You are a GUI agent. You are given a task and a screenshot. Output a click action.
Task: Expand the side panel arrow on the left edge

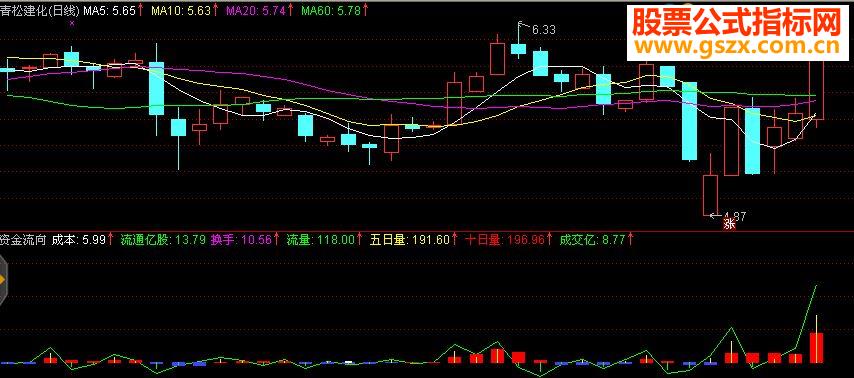(2, 281)
